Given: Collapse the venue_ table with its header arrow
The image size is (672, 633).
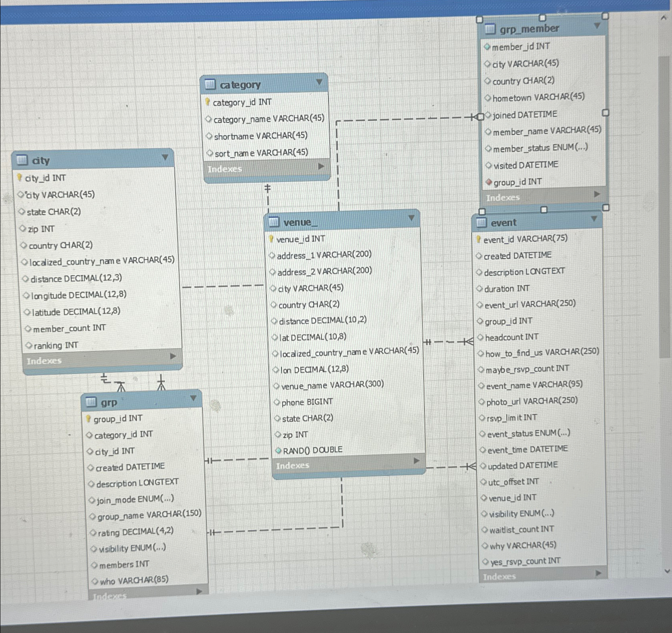Looking at the screenshot, I should 412,218.
